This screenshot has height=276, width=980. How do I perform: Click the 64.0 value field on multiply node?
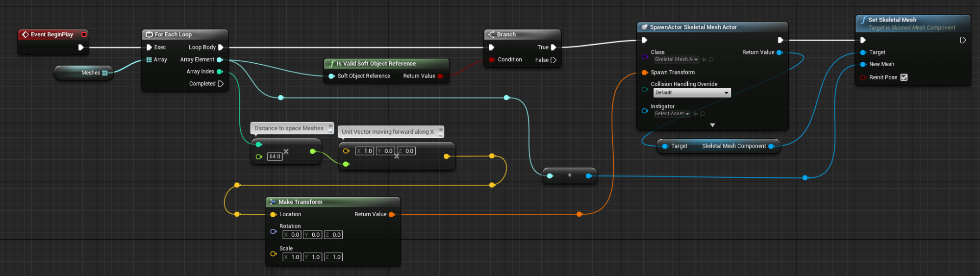pyautogui.click(x=275, y=157)
